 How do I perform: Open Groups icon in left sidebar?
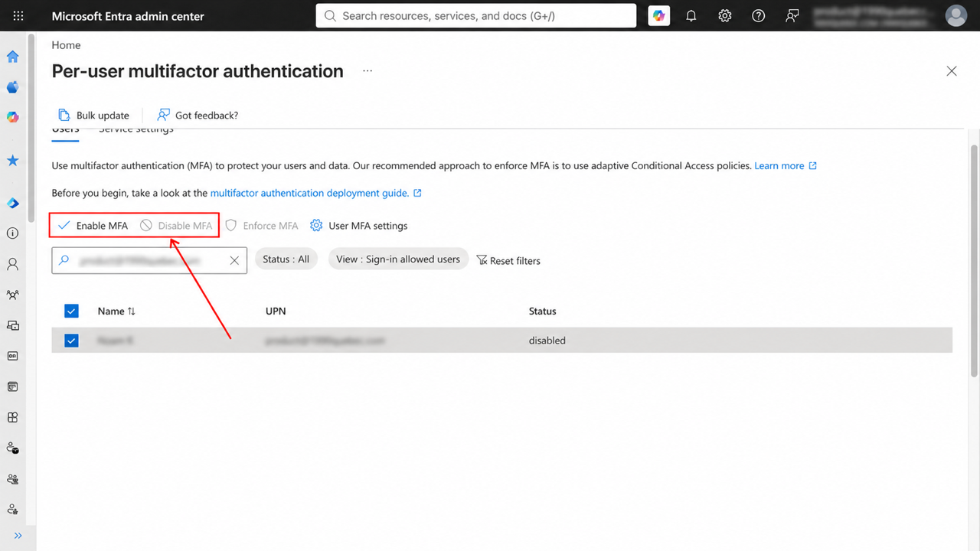(13, 295)
